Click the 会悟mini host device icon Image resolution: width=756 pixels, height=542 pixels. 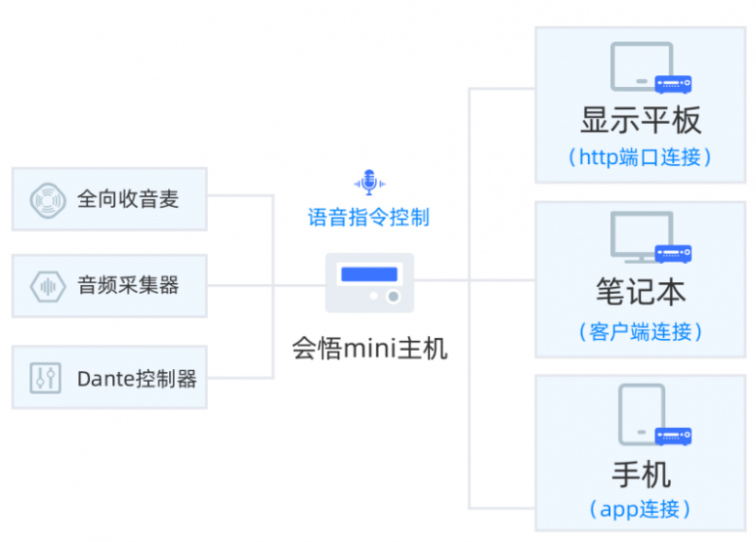369,283
